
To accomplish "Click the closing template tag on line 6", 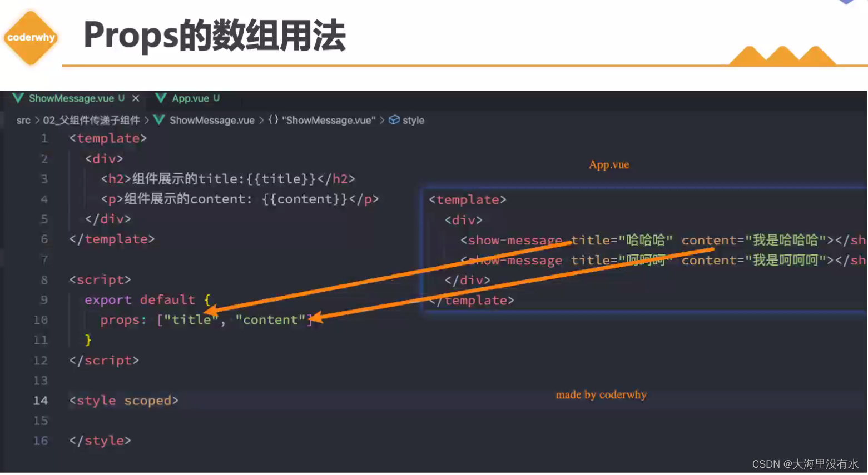I will 112,239.
